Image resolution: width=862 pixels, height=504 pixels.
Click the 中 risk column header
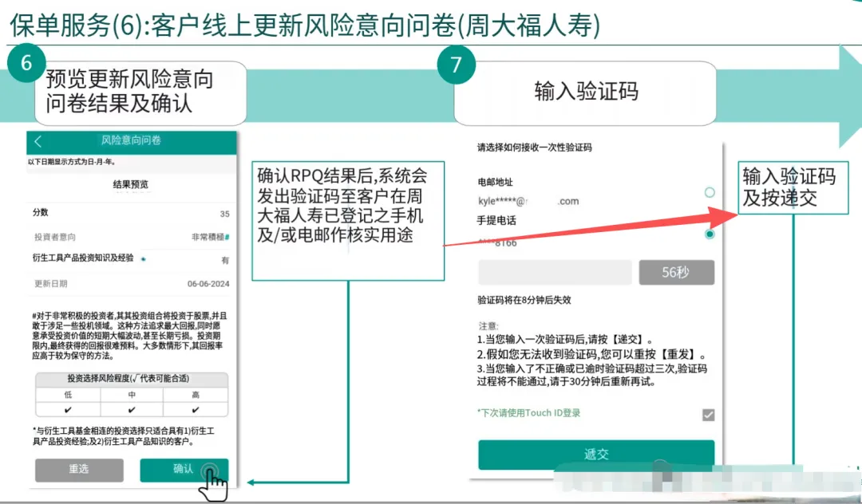(132, 395)
